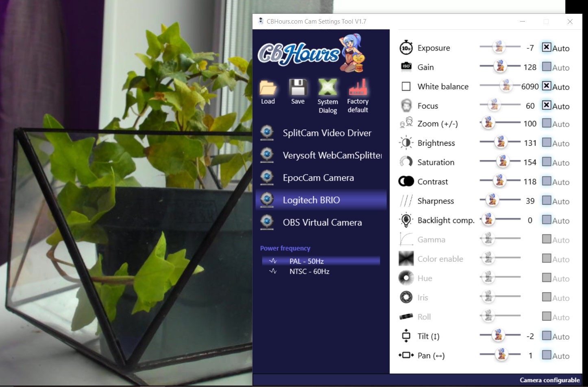This screenshot has width=588, height=387.
Task: Choose PAL - 50Hz power frequency
Action: [321, 261]
